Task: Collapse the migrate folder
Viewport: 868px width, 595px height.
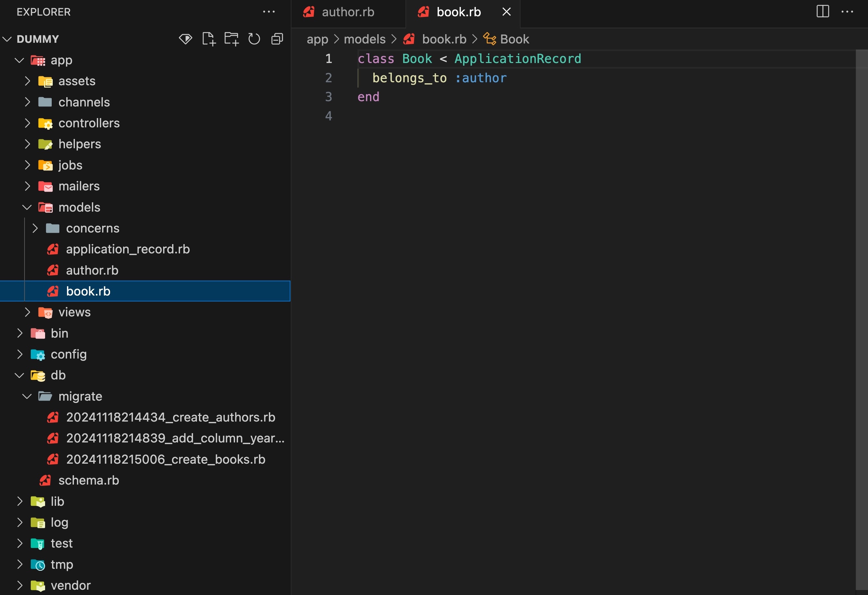Action: pos(80,396)
